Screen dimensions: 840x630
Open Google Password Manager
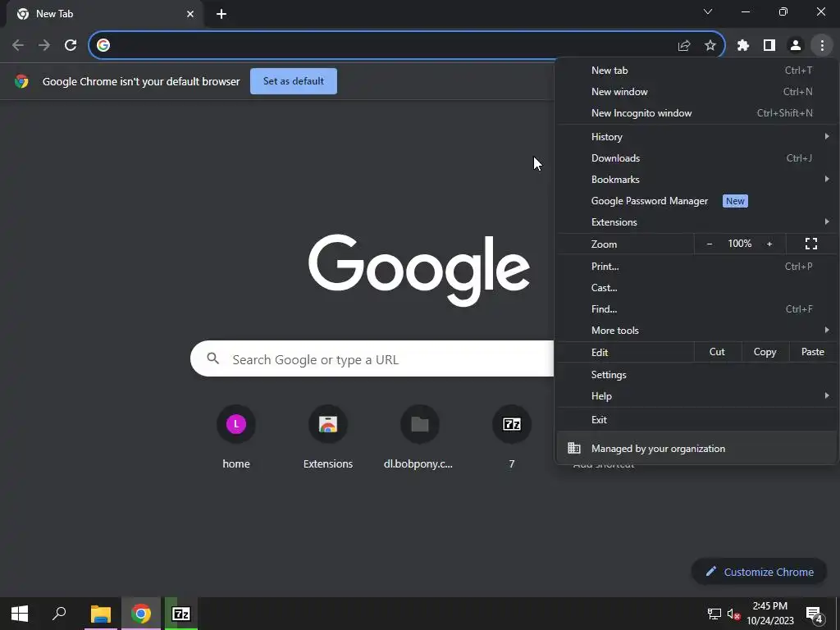point(696,201)
